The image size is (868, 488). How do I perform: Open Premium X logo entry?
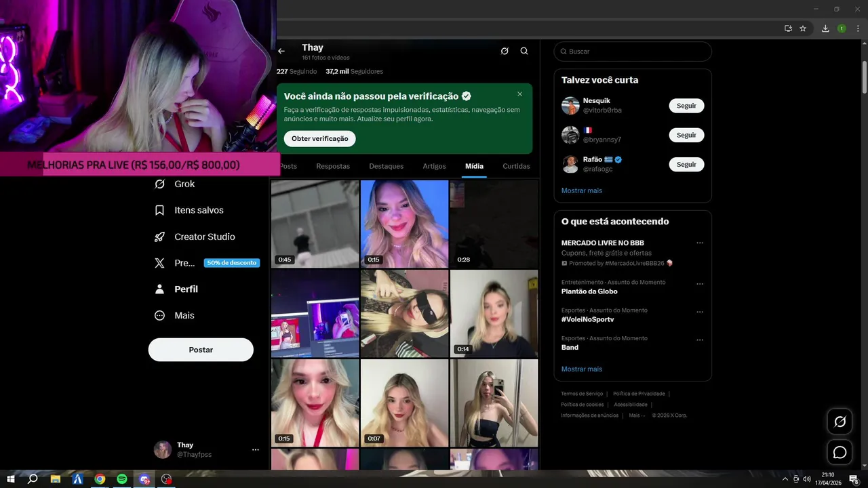159,263
